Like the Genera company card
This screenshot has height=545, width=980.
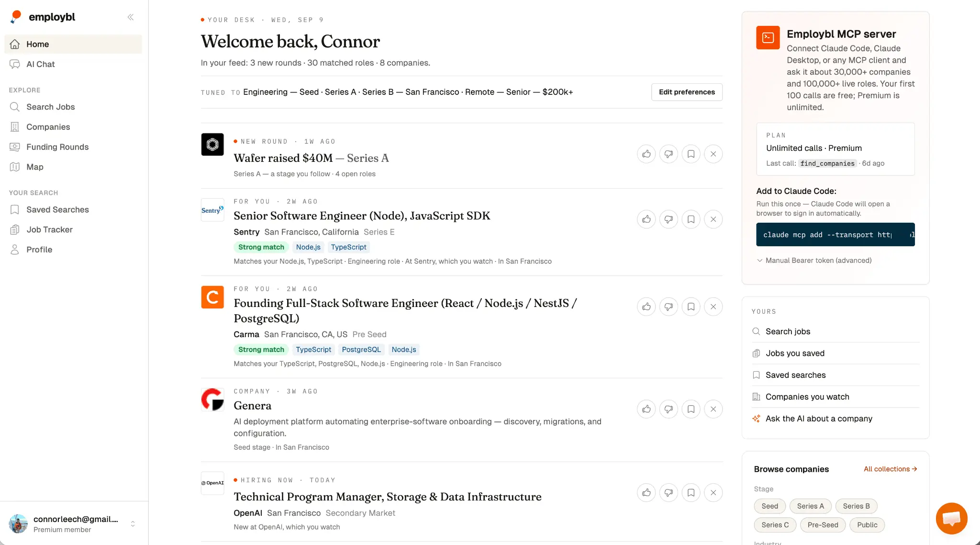click(646, 409)
